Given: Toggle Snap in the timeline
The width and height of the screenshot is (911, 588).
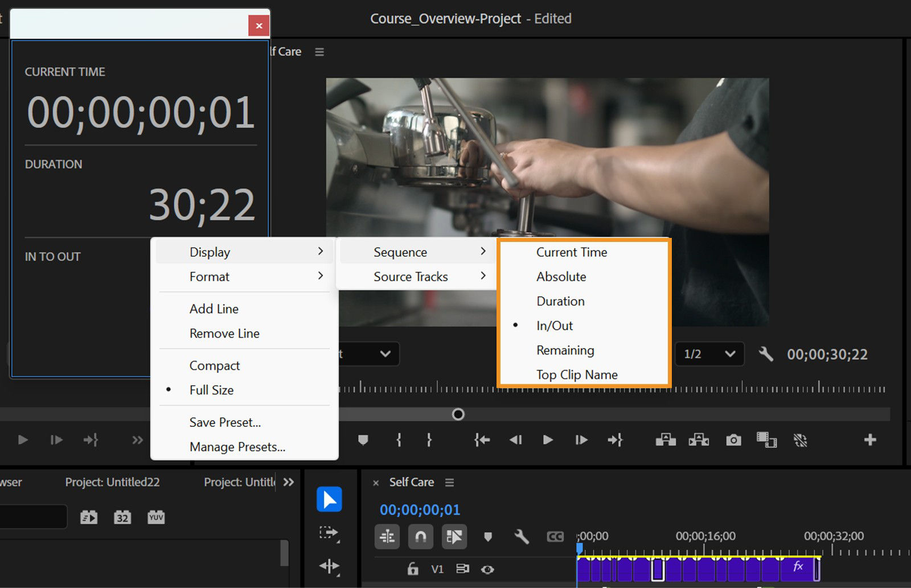Looking at the screenshot, I should point(421,536).
